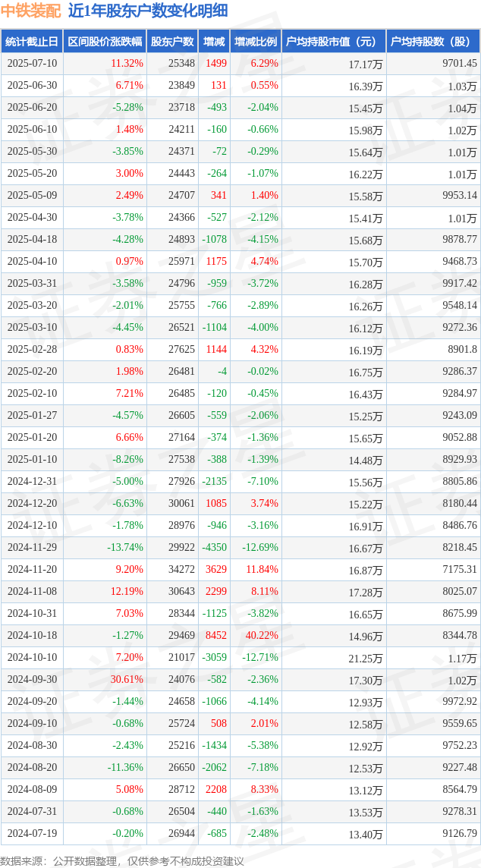Click the 34272 shareholder count cell
This screenshot has height=868, width=481.
coord(181,569)
